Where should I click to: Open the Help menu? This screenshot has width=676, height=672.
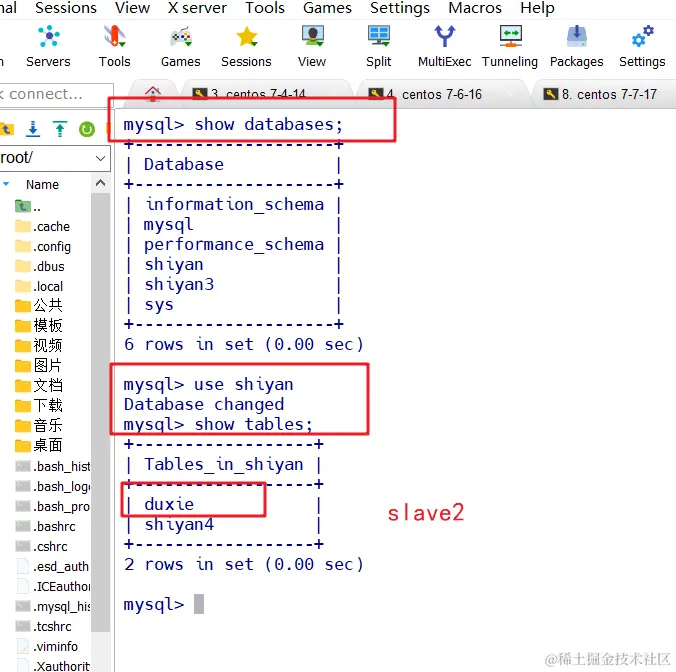[x=537, y=8]
